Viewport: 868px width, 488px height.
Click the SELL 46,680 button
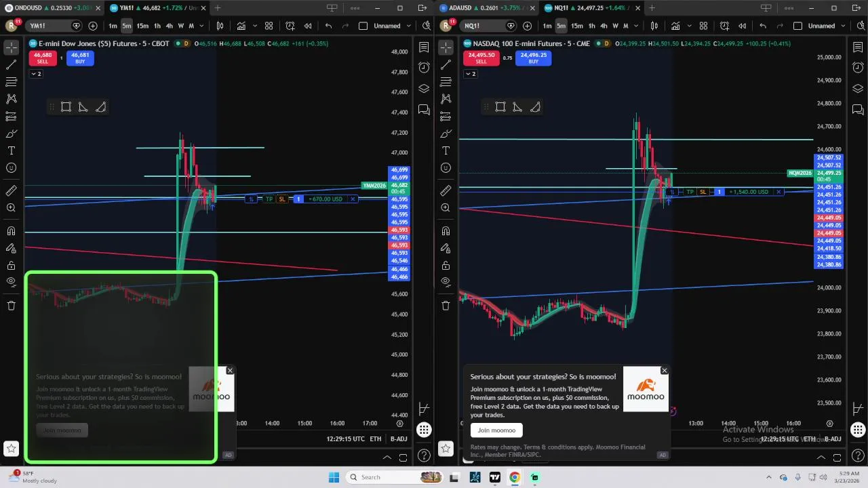pos(42,58)
